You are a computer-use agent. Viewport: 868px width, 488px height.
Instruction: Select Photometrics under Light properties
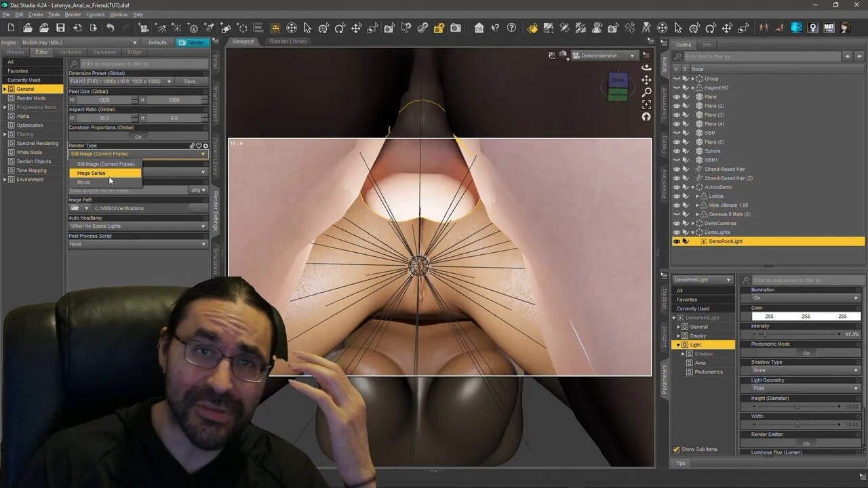tap(709, 372)
